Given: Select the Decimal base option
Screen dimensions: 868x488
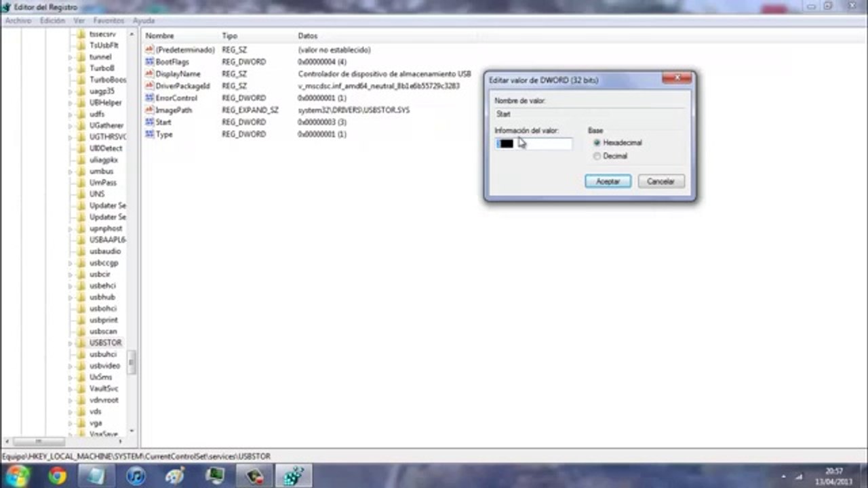Looking at the screenshot, I should tap(597, 156).
